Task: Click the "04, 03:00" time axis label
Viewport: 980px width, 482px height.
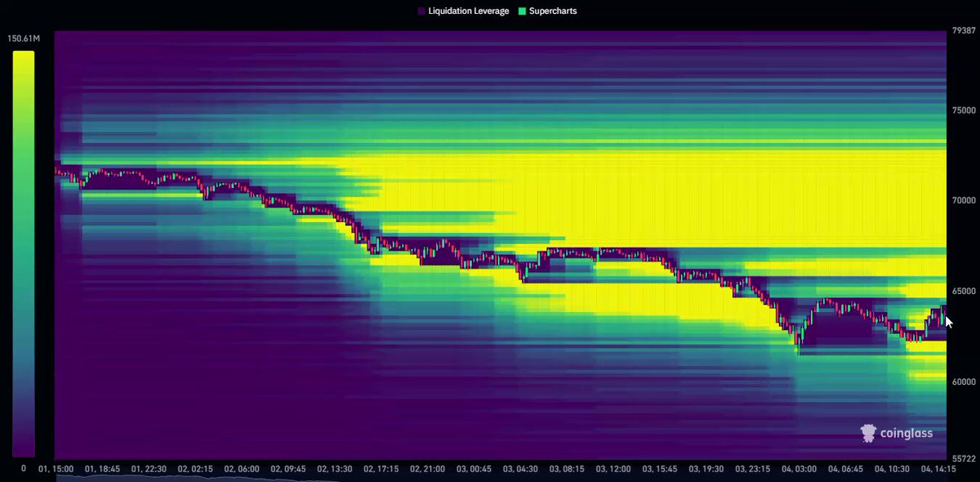Action: tap(799, 470)
